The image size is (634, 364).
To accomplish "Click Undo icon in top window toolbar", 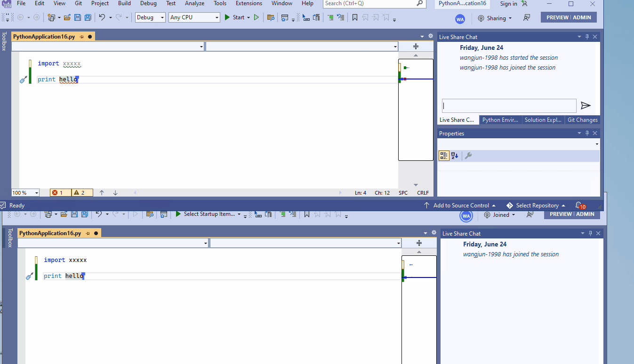I will click(x=102, y=17).
